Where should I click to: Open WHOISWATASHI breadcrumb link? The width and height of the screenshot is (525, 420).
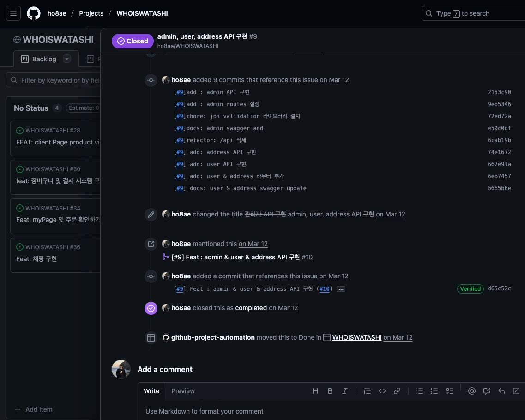142,13
